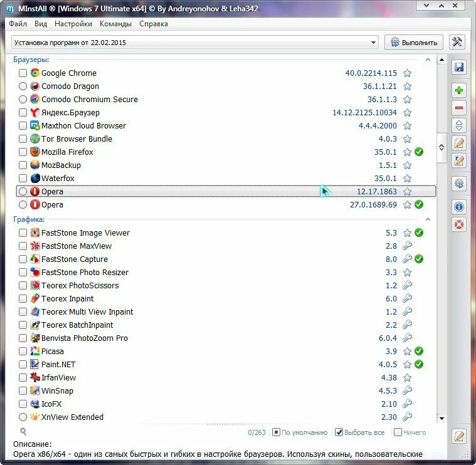The width and height of the screenshot is (476, 465).
Task: Click the dotted splitter handle above description
Action: pyautogui.click(x=226, y=424)
